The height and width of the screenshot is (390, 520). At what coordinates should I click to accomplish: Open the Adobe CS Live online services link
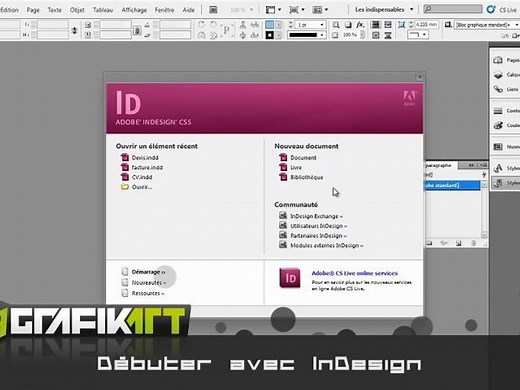pyautogui.click(x=355, y=273)
